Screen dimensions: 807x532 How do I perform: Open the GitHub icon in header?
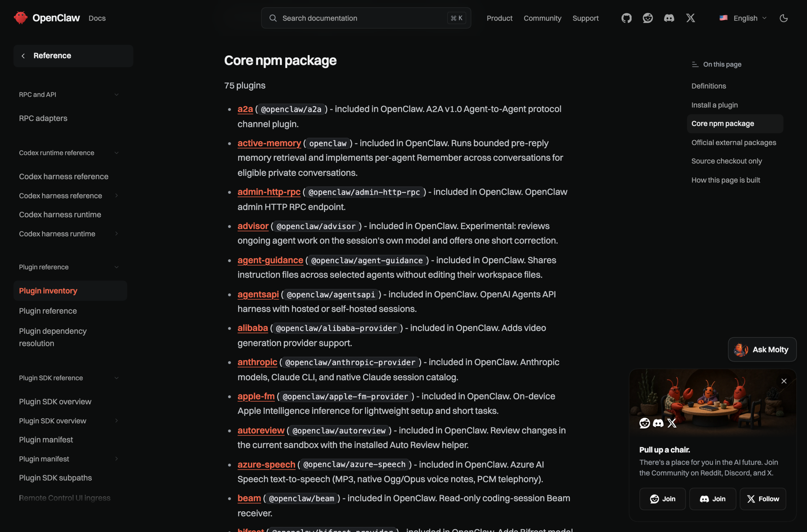626,18
